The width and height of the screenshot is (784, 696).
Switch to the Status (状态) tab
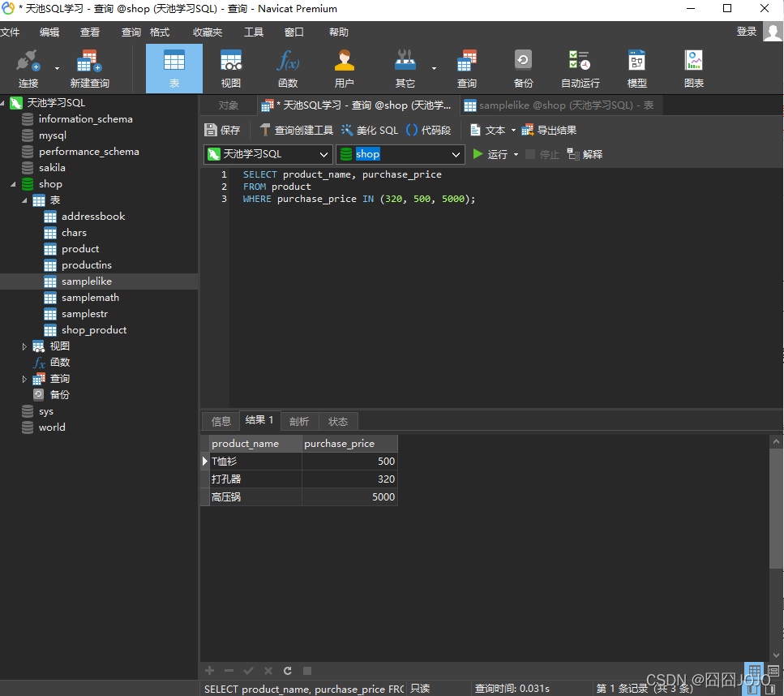(338, 421)
